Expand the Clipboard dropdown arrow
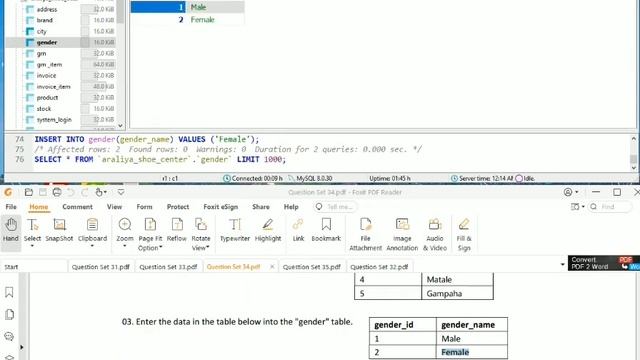The height and width of the screenshot is (360, 640). (x=92, y=247)
